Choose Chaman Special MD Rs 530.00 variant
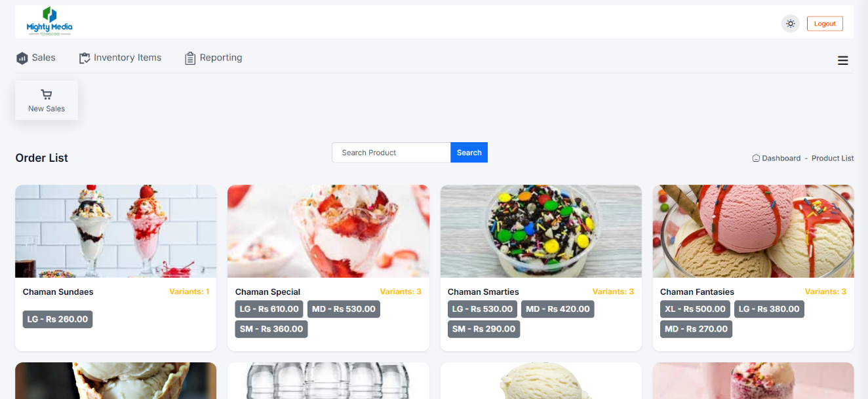 pos(344,309)
